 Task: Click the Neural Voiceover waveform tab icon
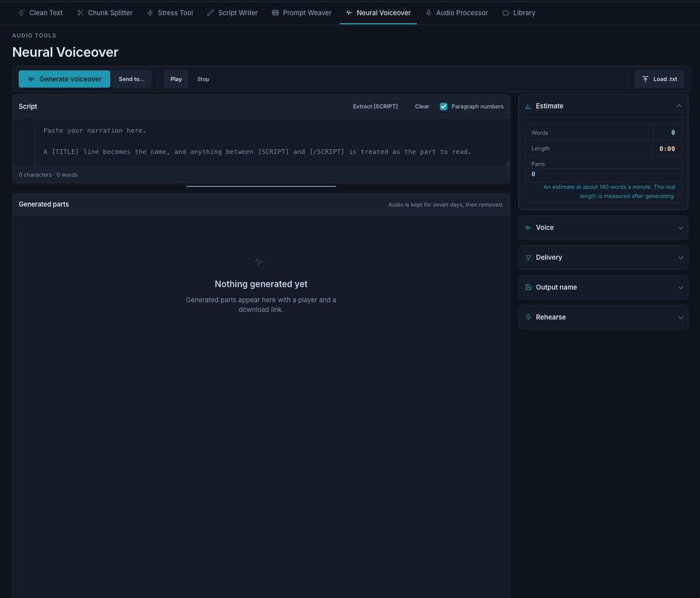(x=349, y=13)
